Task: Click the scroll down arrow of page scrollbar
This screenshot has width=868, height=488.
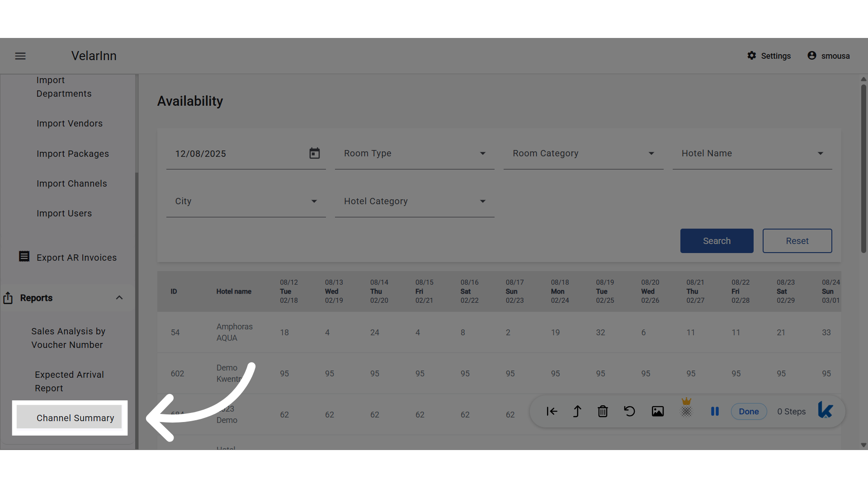Action: click(863, 445)
